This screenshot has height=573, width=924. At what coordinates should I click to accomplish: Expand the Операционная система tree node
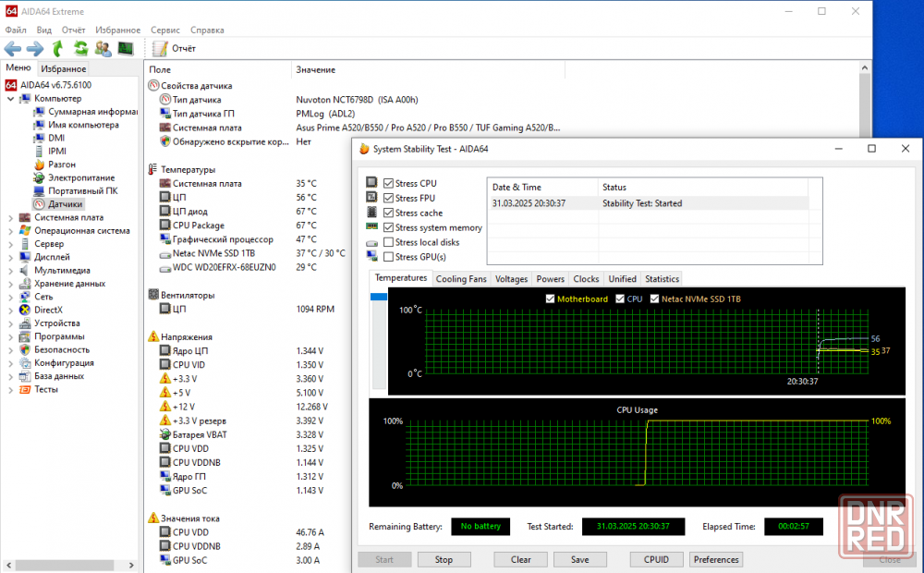click(10, 230)
